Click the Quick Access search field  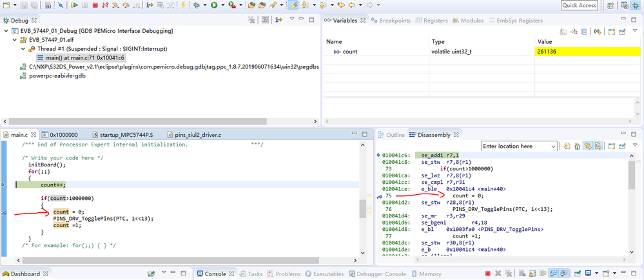point(579,5)
